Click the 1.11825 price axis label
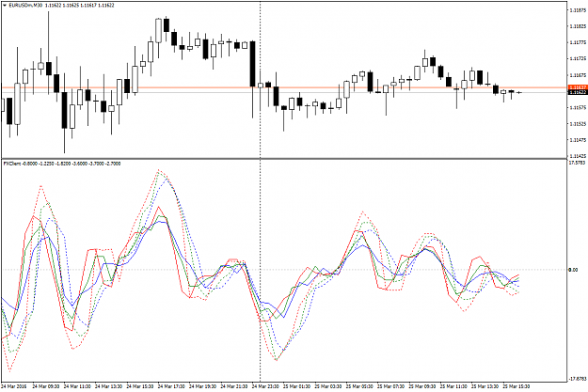The height and width of the screenshot is (392, 588). (578, 26)
